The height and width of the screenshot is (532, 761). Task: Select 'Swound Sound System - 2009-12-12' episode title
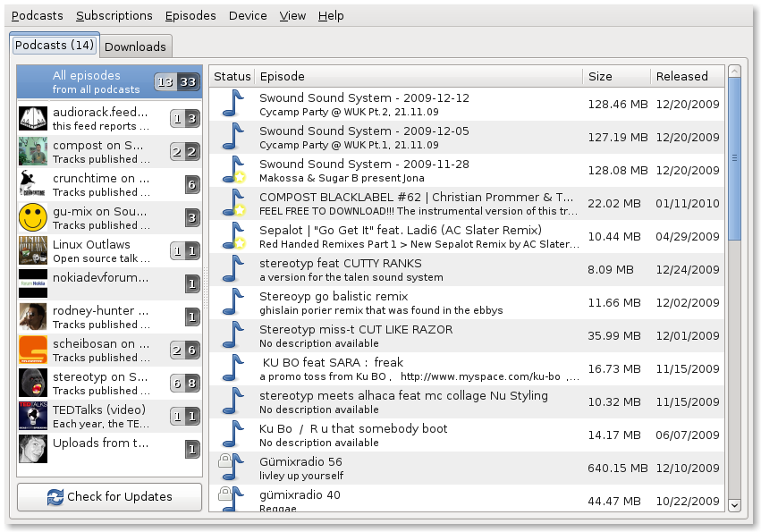click(x=364, y=97)
